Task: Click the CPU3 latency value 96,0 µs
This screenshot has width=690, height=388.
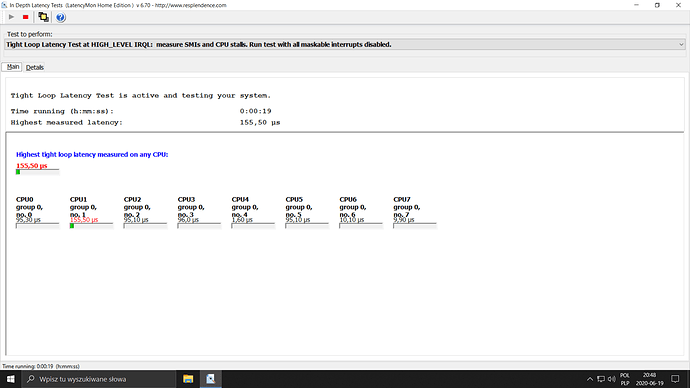Action: click(188, 220)
